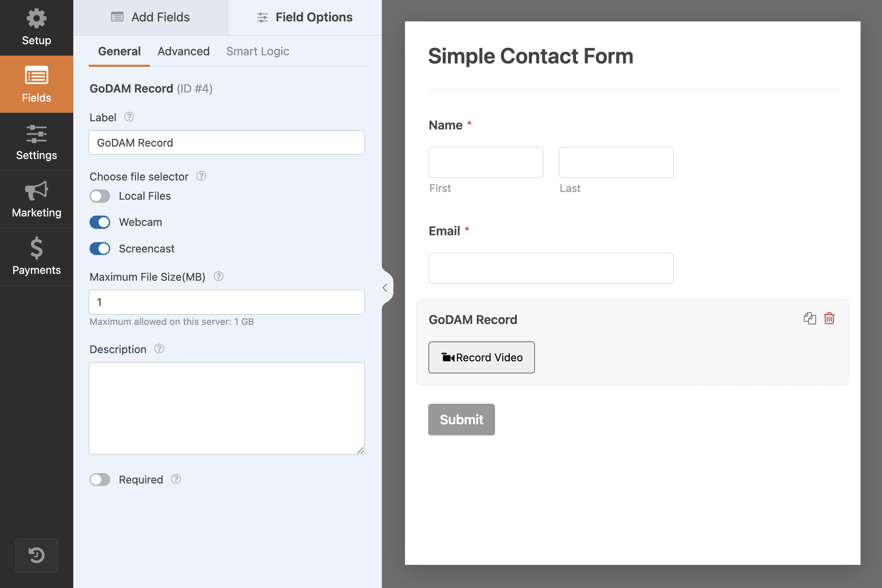Screen dimensions: 882x588
Task: Enable the Local Files toggle
Action: click(x=100, y=196)
